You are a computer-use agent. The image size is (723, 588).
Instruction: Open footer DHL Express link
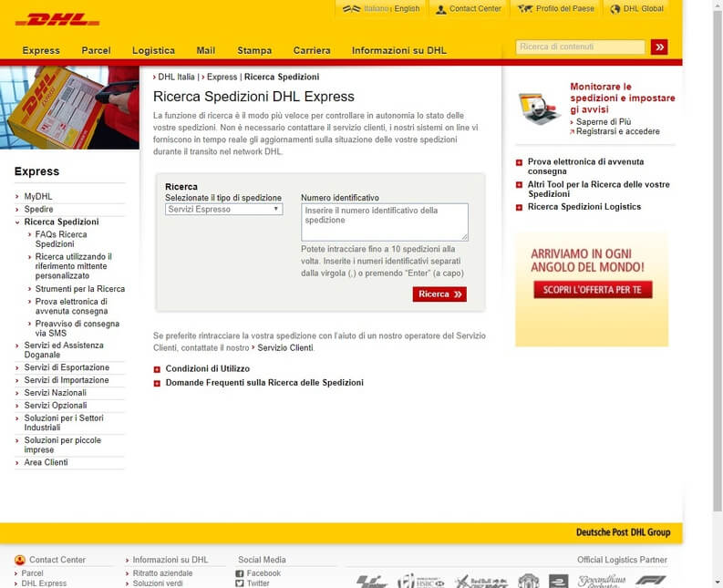44,583
